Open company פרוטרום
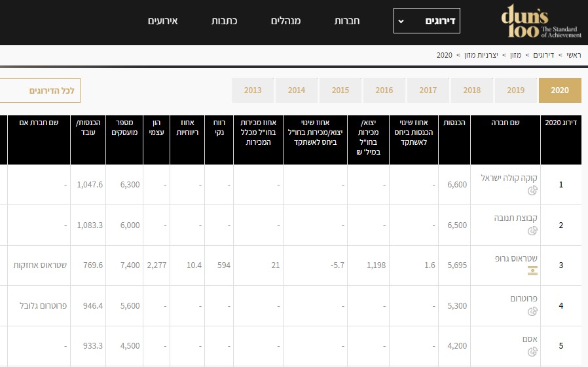This screenshot has width=588, height=367. pyautogui.click(x=524, y=298)
